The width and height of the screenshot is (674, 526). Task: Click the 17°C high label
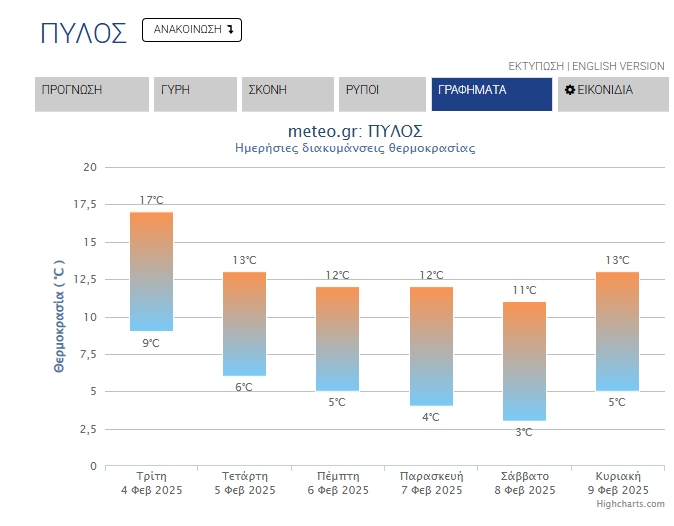tap(151, 200)
